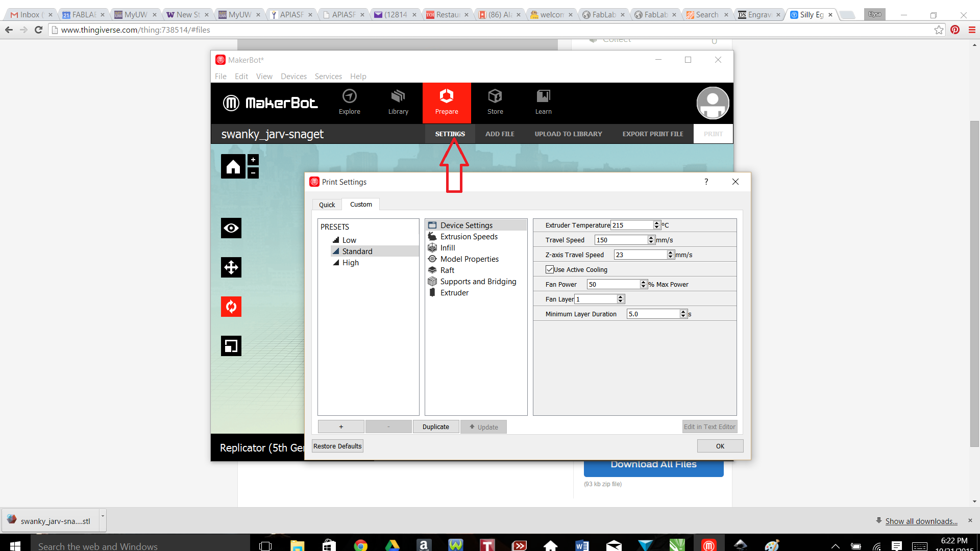Switch to the Prepare section

447,103
